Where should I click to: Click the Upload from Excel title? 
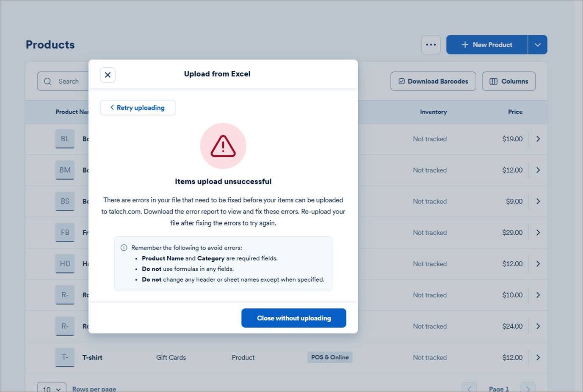click(217, 74)
